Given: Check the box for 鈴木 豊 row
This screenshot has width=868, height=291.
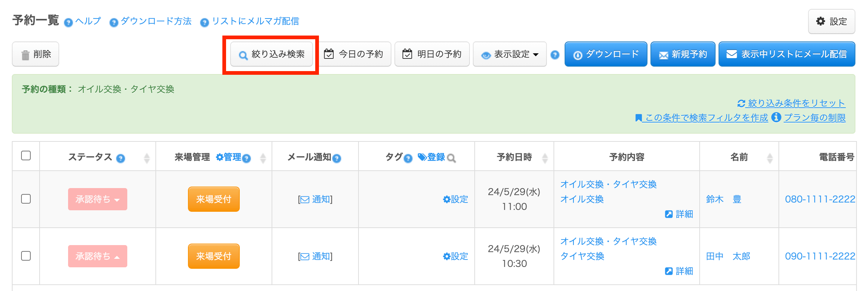Looking at the screenshot, I should click(x=26, y=199).
